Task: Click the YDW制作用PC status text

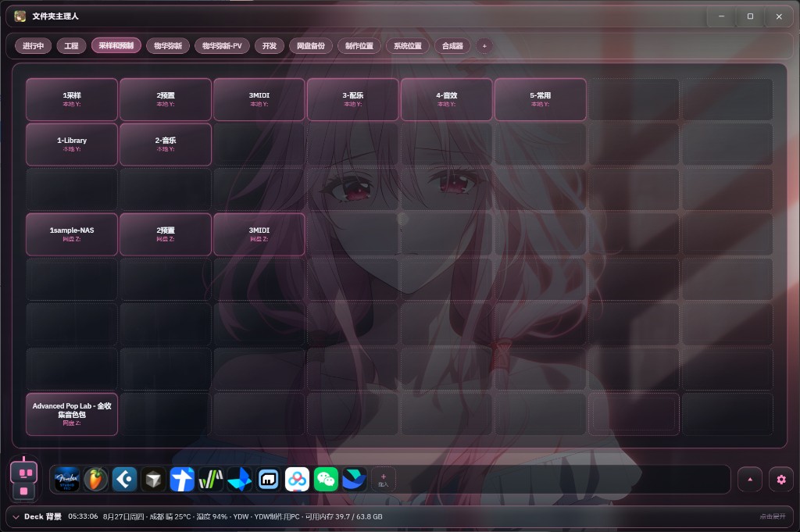Action: click(277, 516)
